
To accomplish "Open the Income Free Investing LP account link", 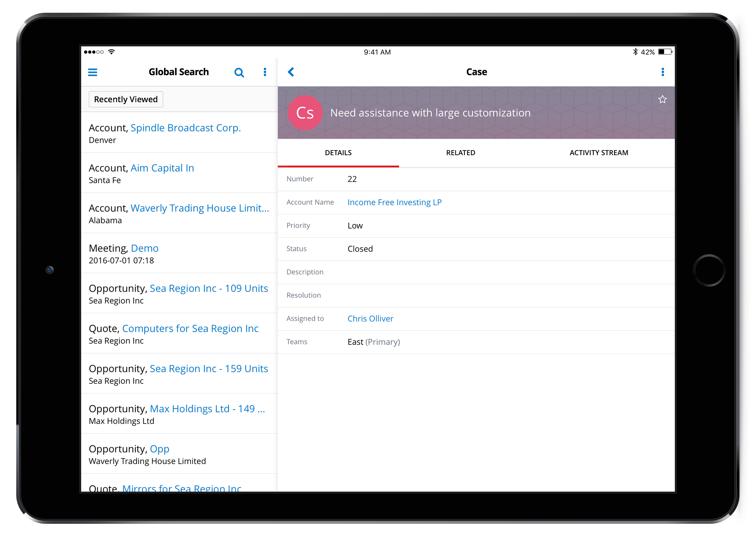I will (395, 202).
